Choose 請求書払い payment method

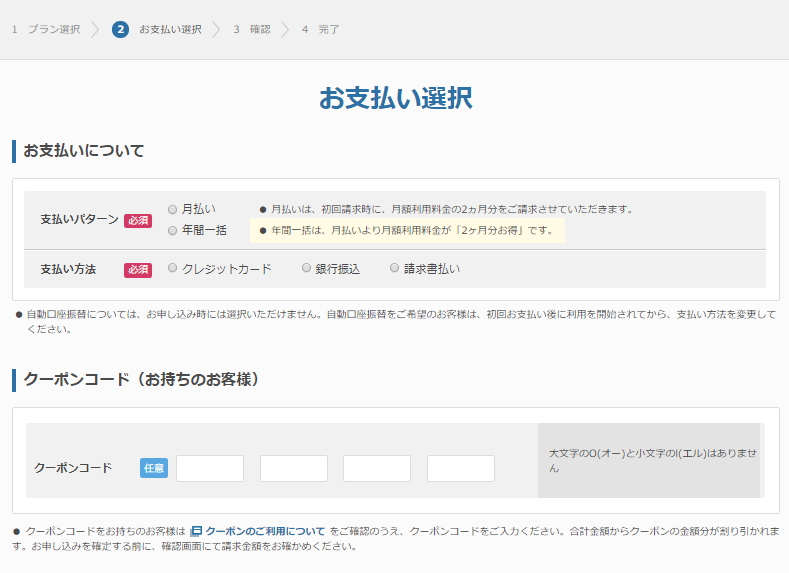[x=394, y=268]
